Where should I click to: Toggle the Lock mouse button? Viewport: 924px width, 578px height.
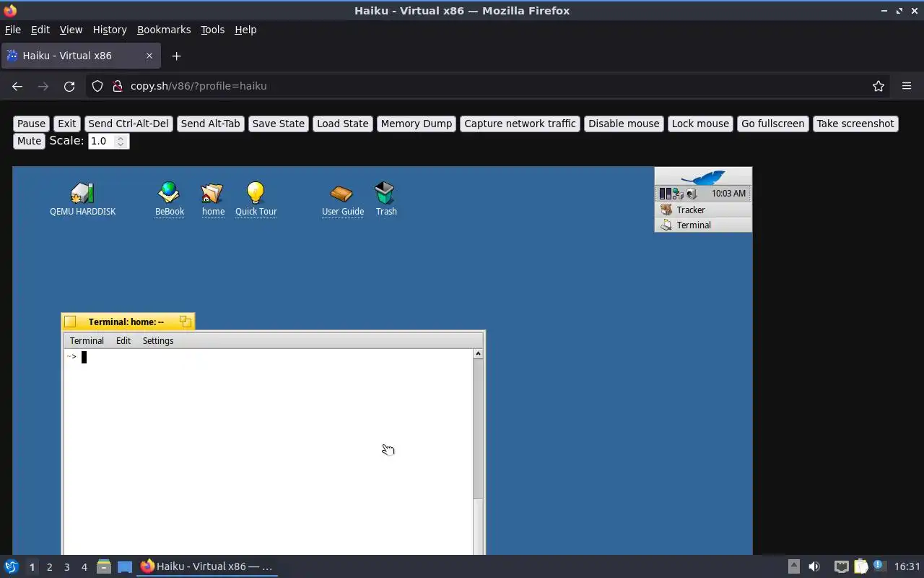click(x=700, y=124)
